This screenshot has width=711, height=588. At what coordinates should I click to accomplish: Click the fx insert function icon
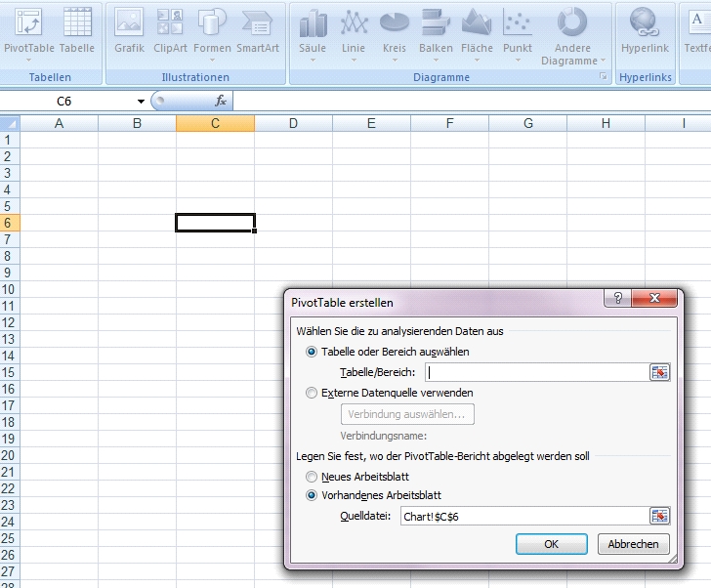click(x=221, y=101)
